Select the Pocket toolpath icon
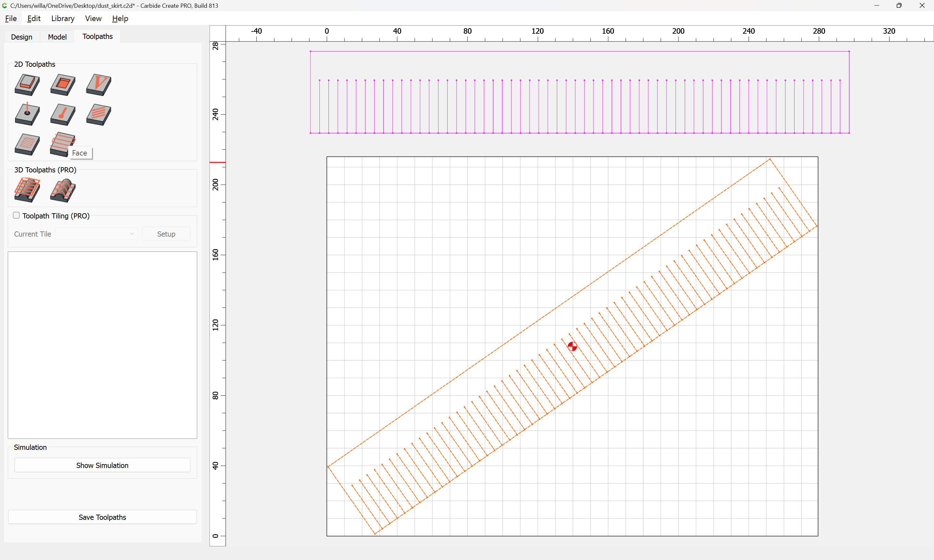The image size is (934, 560). (63, 85)
